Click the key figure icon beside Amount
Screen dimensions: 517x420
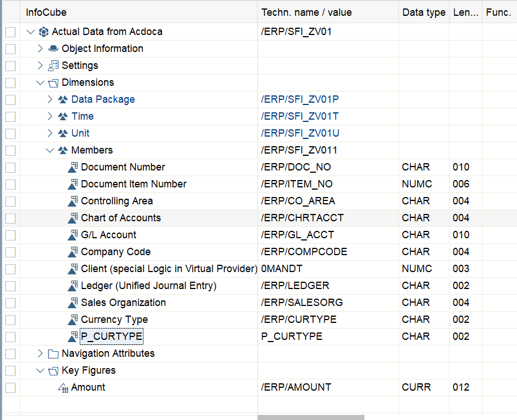63,388
